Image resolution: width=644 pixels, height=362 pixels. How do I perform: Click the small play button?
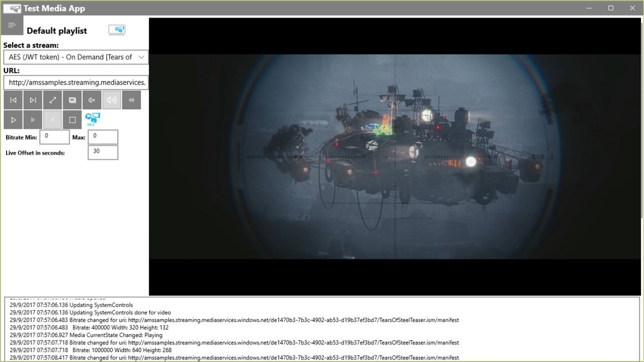(x=33, y=120)
